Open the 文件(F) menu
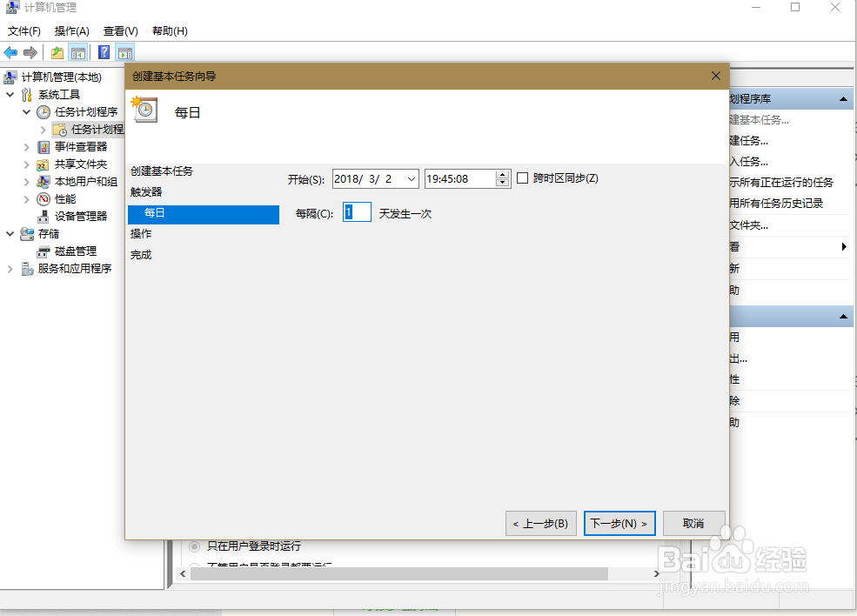Image resolution: width=857 pixels, height=616 pixels. [23, 30]
